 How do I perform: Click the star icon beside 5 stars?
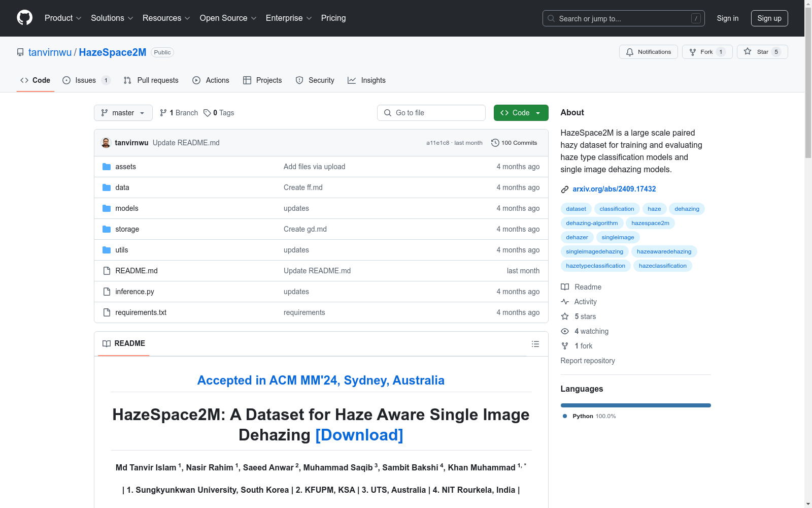click(565, 316)
